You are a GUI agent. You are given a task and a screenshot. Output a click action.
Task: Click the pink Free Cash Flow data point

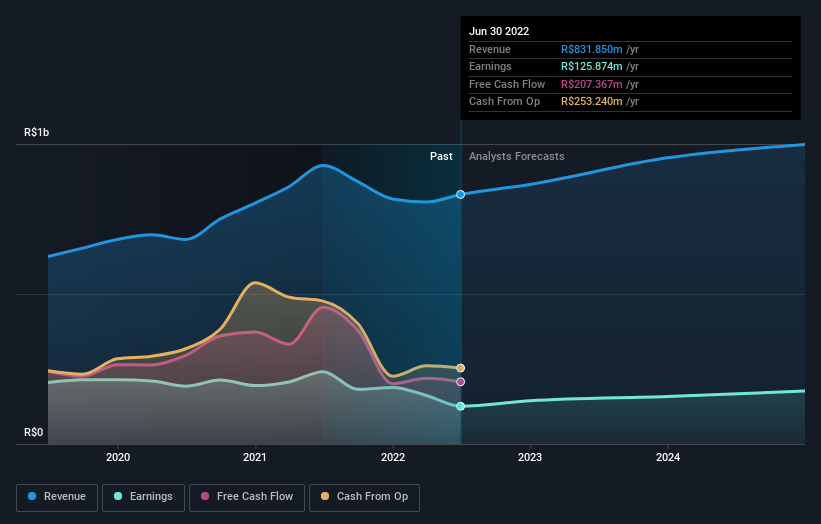point(460,382)
